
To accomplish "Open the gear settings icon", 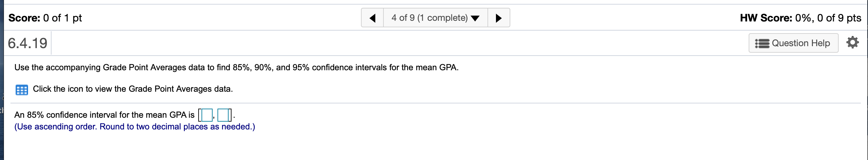I will pos(852,43).
